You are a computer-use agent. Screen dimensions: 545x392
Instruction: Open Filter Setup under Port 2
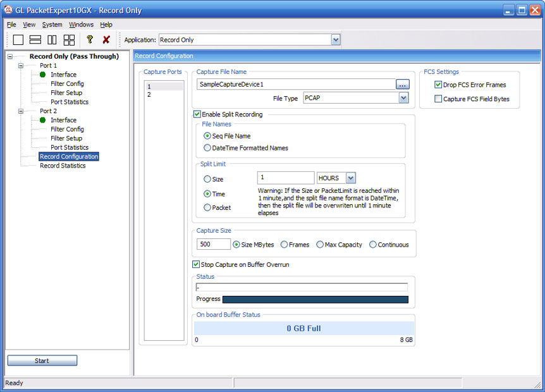pyautogui.click(x=66, y=138)
